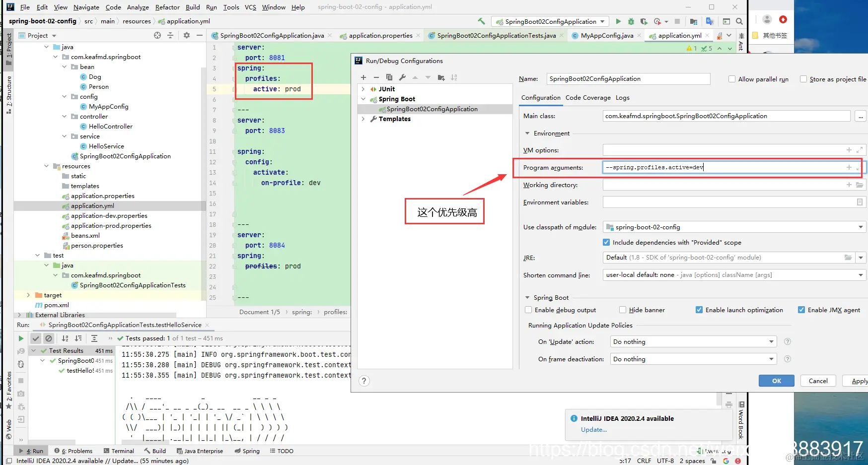Open run configuration selector dropdown

click(x=550, y=21)
